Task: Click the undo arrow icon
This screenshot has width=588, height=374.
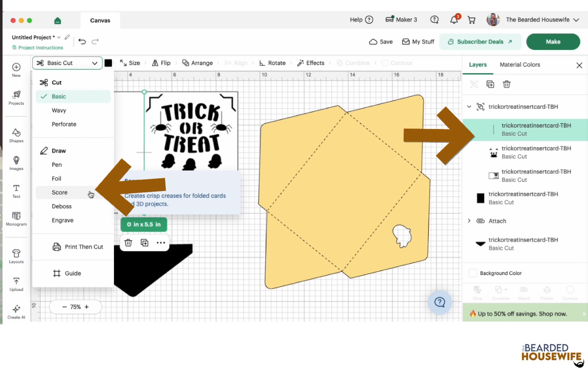Action: pyautogui.click(x=82, y=42)
